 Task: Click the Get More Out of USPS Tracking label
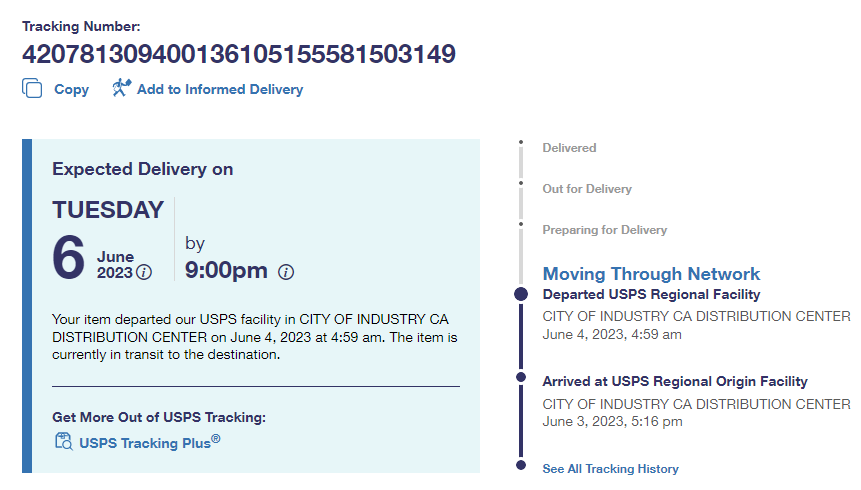159,417
